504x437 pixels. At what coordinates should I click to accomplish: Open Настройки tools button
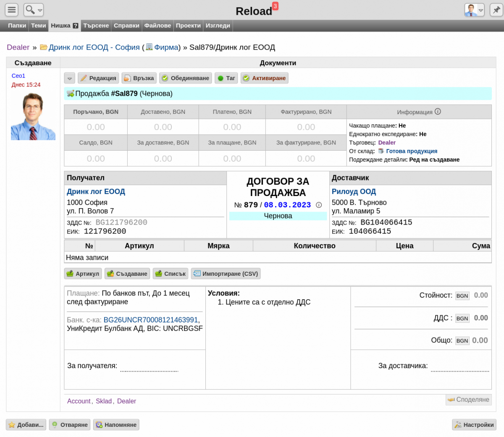click(474, 425)
